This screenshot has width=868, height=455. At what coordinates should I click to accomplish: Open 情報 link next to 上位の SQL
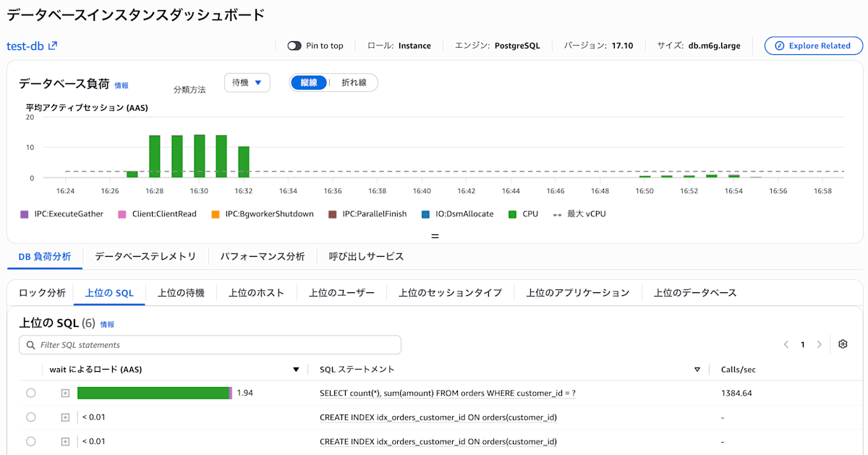[x=107, y=324]
